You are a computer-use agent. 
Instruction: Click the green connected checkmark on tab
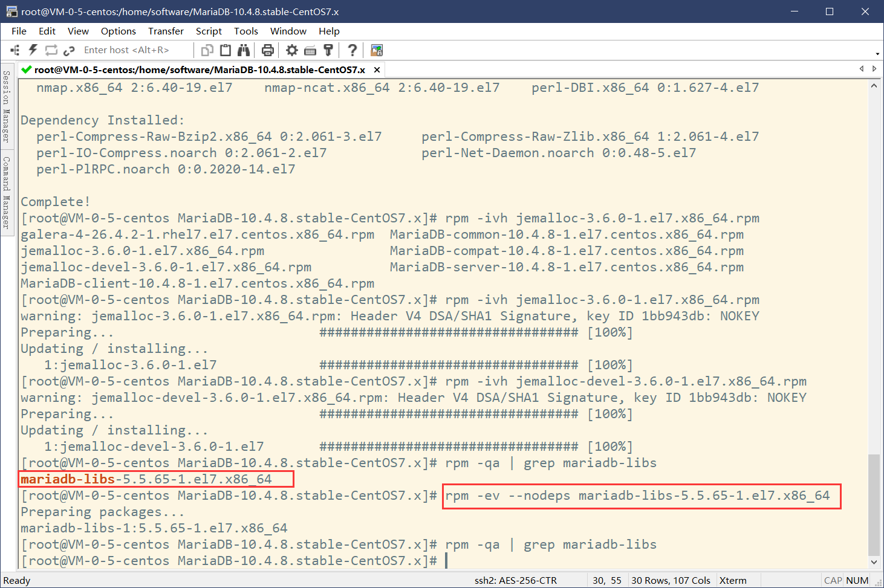pos(27,69)
